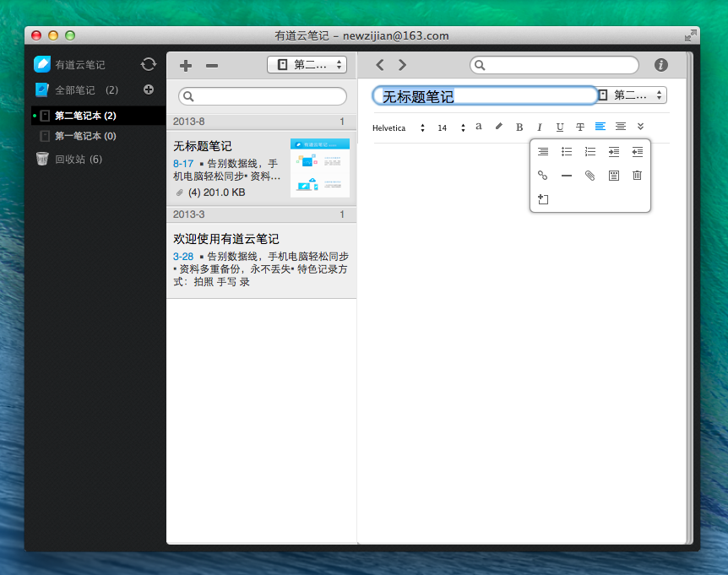The image size is (728, 575).
Task: Toggle underline text formatting
Action: pyautogui.click(x=559, y=127)
